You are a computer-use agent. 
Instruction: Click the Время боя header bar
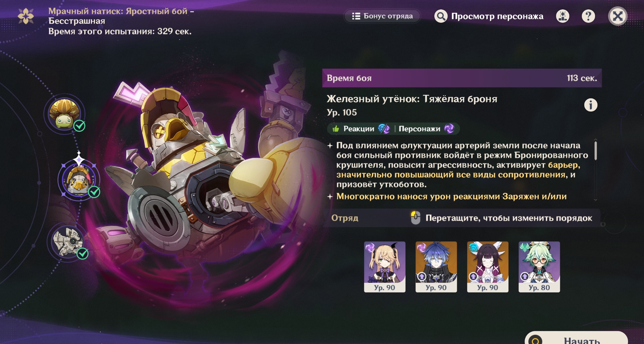(x=462, y=78)
